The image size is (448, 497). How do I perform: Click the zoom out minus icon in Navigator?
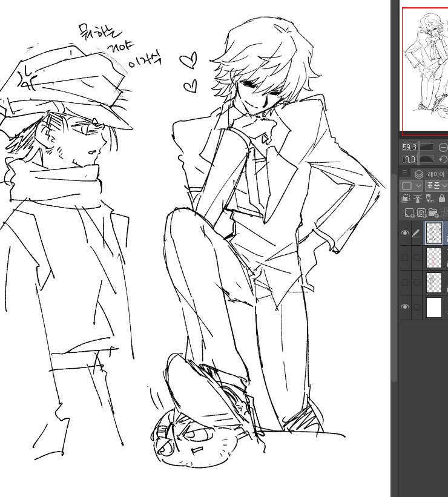(443, 147)
